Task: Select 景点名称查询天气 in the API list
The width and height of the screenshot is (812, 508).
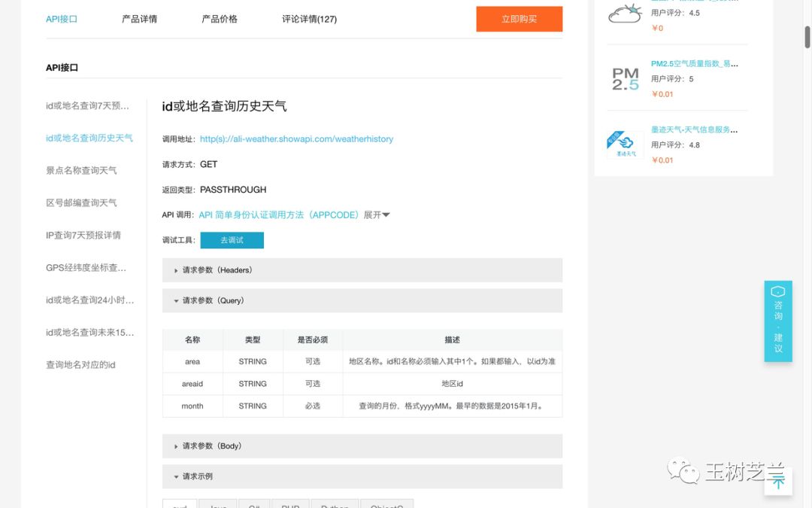Action: (81, 171)
